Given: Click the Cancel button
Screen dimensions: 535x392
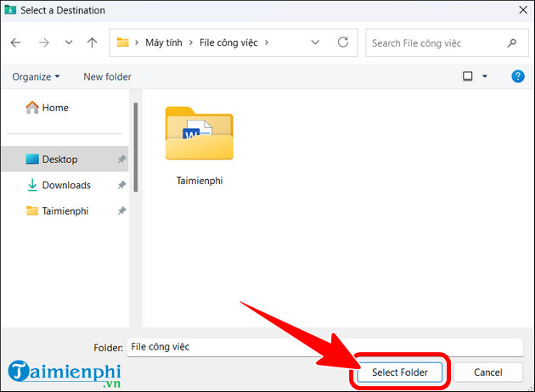Looking at the screenshot, I should [488, 372].
